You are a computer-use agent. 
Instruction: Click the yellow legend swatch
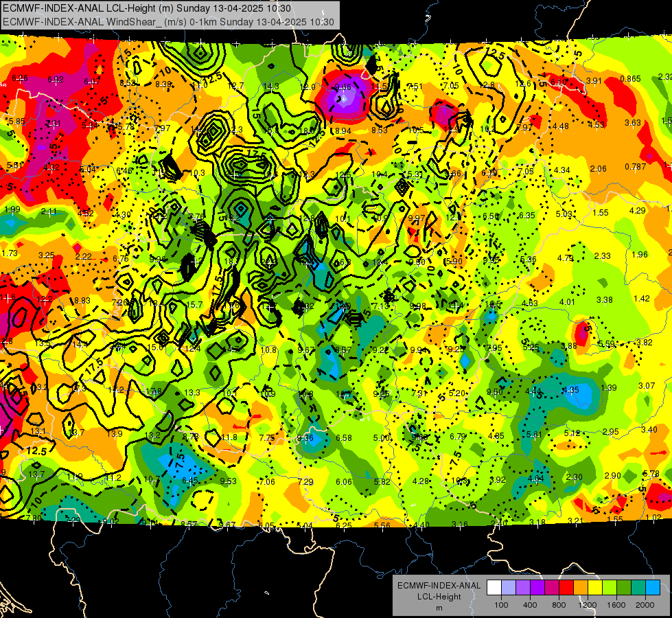tap(595, 587)
